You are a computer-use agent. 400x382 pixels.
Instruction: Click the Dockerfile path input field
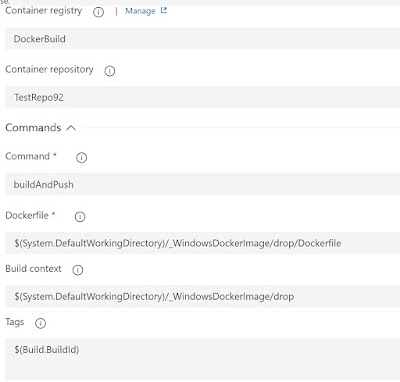coord(203,243)
